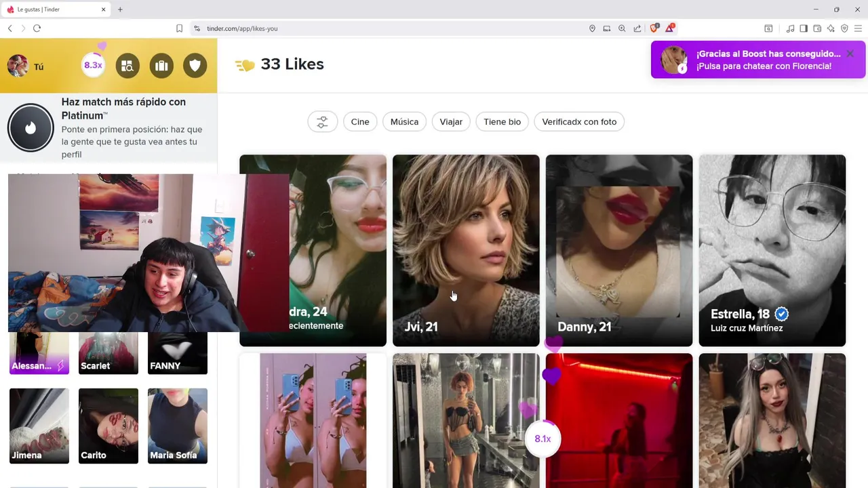
Task: Open the Brave Wallet icon
Action: click(817, 28)
